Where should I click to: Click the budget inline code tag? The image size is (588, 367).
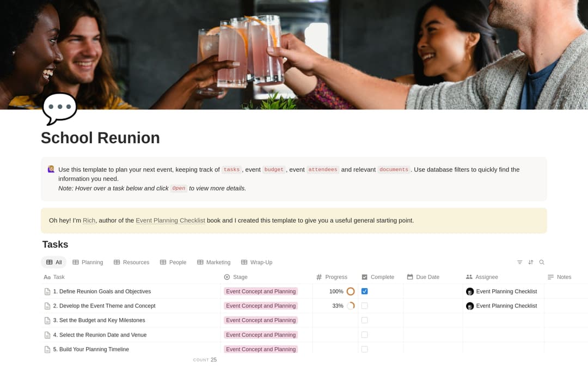click(x=274, y=169)
